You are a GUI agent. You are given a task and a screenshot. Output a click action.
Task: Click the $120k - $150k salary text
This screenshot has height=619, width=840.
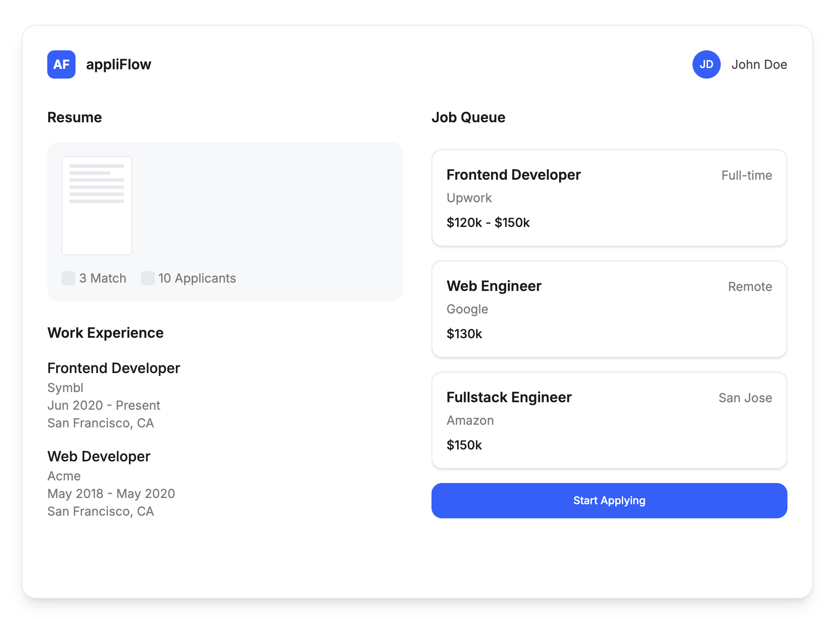coord(488,223)
